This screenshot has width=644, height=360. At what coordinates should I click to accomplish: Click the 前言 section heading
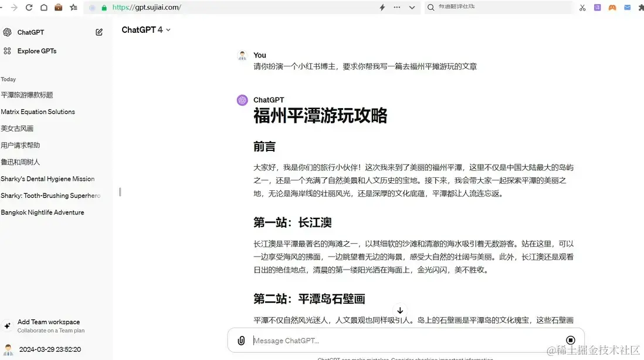point(264,146)
